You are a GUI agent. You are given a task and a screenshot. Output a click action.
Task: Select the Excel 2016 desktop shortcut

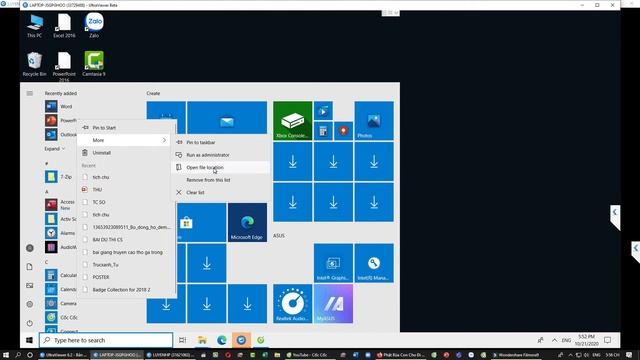point(64,25)
